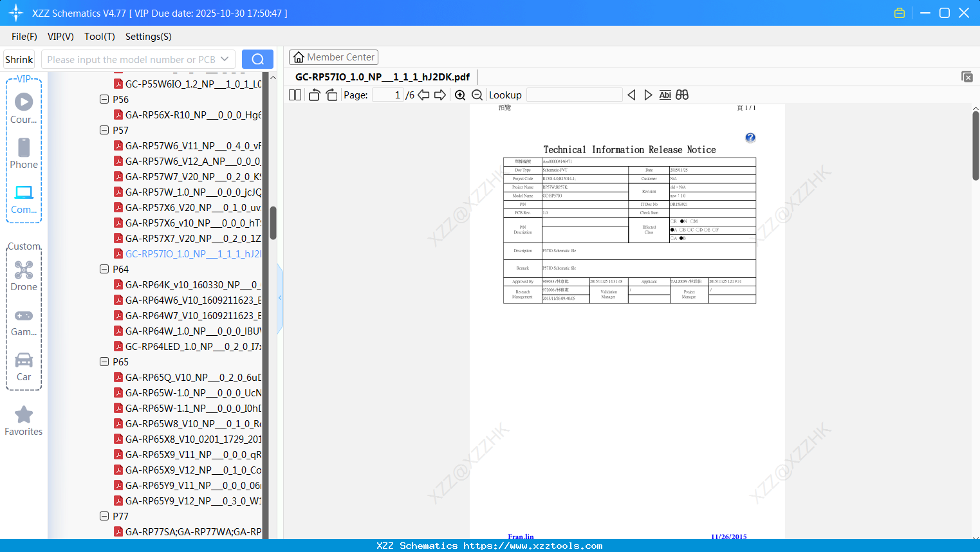This screenshot has height=552, width=980.
Task: Open GA-RP57W6_V11_NP file
Action: click(187, 146)
